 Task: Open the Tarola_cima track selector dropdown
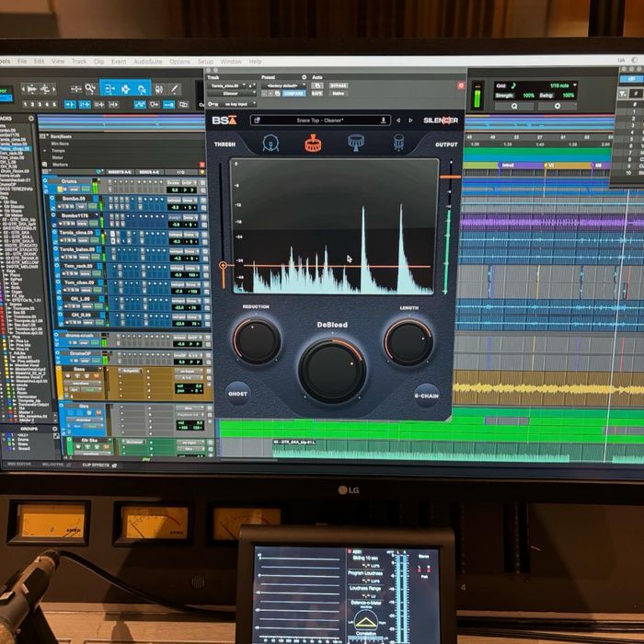click(228, 86)
